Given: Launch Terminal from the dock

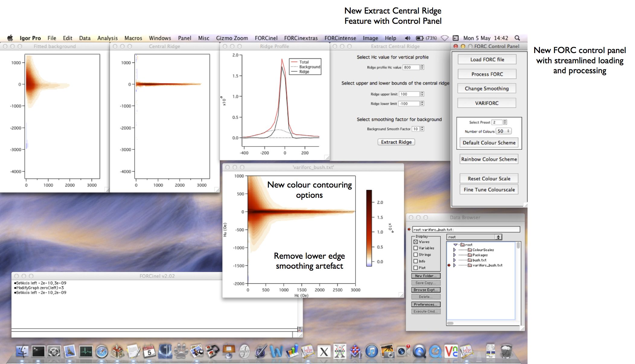Looking at the screenshot, I should [38, 351].
